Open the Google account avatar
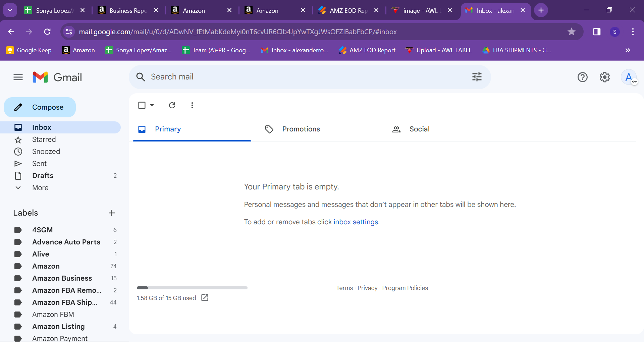 [x=629, y=77]
